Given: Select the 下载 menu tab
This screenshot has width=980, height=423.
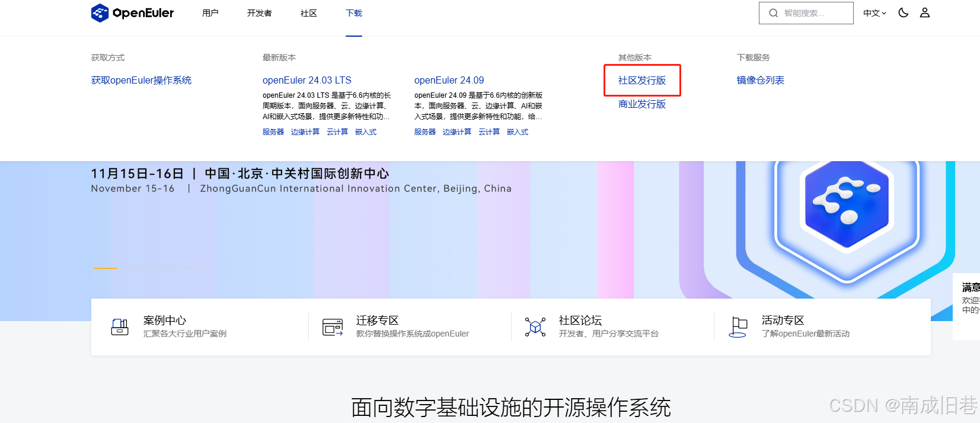Looking at the screenshot, I should [354, 13].
